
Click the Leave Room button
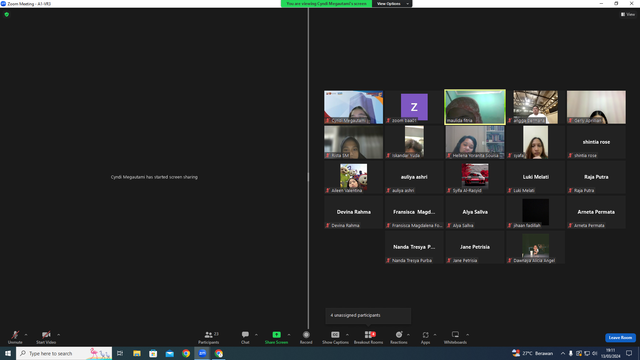pyautogui.click(x=620, y=338)
